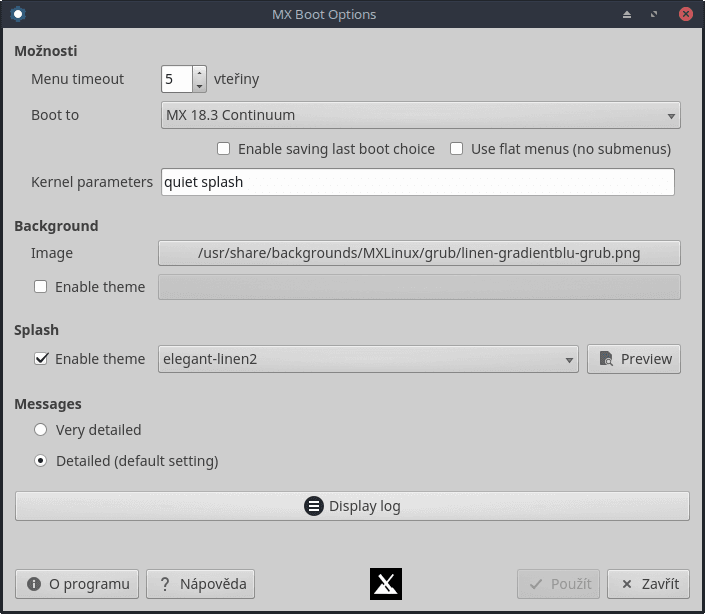Click the disabled Background theme button
This screenshot has height=614, width=705.
point(419,287)
